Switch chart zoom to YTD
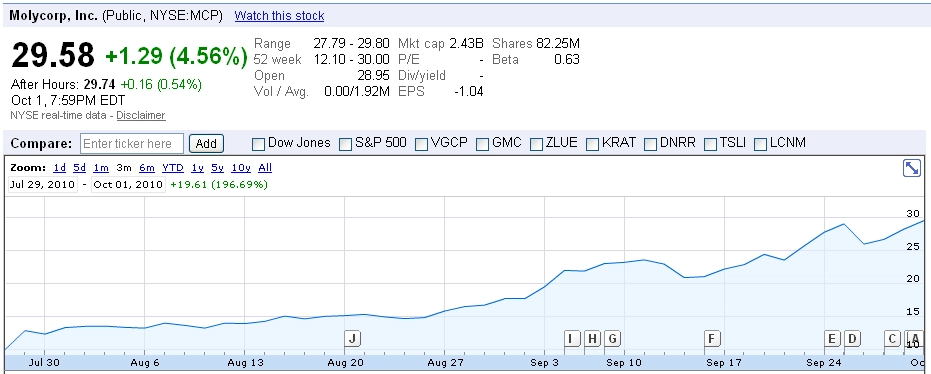The width and height of the screenshot is (931, 374). (173, 168)
